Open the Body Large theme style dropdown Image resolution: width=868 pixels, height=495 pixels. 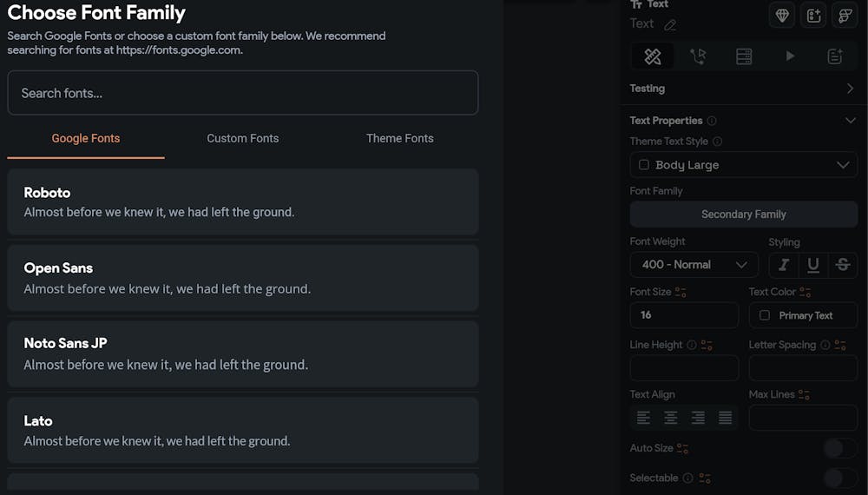coord(743,165)
